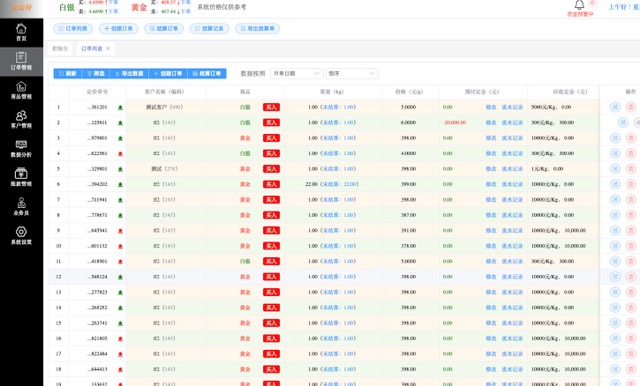Open 订单管理 order management in sidebar
640x386 pixels.
21,62
